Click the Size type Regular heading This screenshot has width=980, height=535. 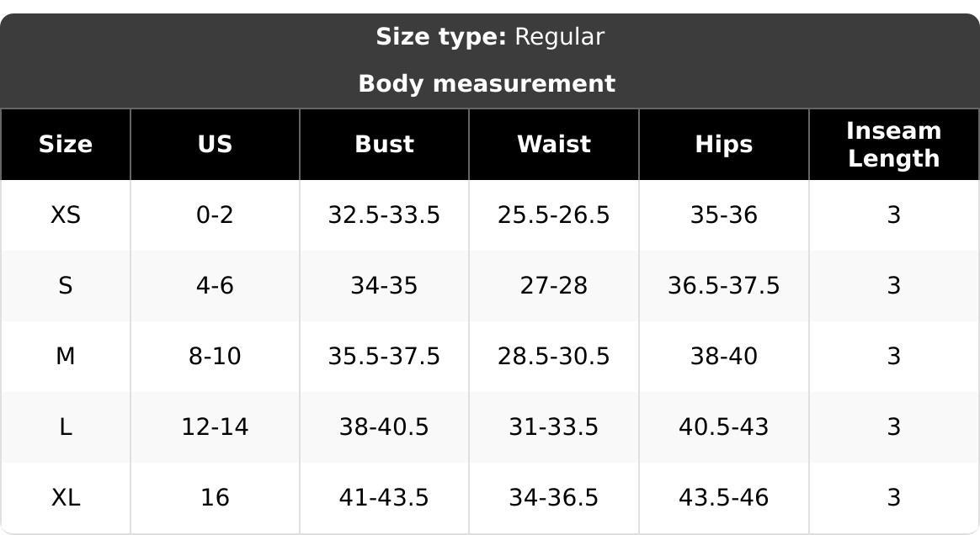click(x=490, y=37)
